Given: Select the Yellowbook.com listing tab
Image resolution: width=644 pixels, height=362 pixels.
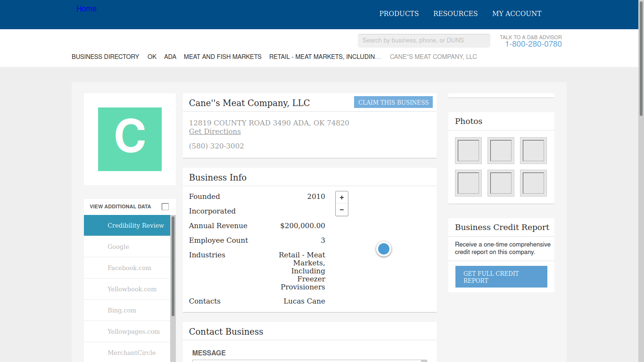Looking at the screenshot, I should click(127, 289).
